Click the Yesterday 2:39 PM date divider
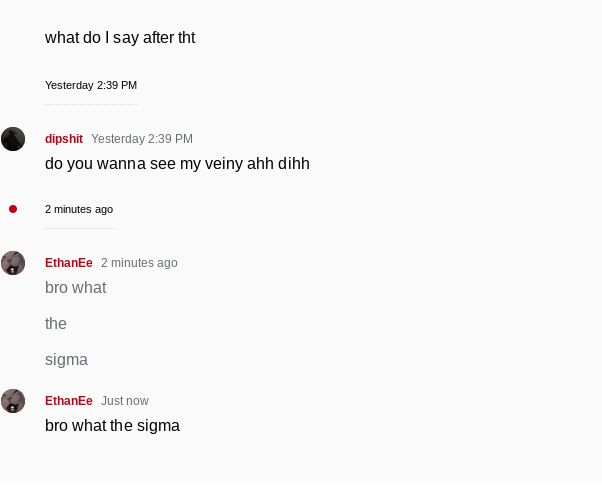The image size is (602, 496). tap(91, 85)
